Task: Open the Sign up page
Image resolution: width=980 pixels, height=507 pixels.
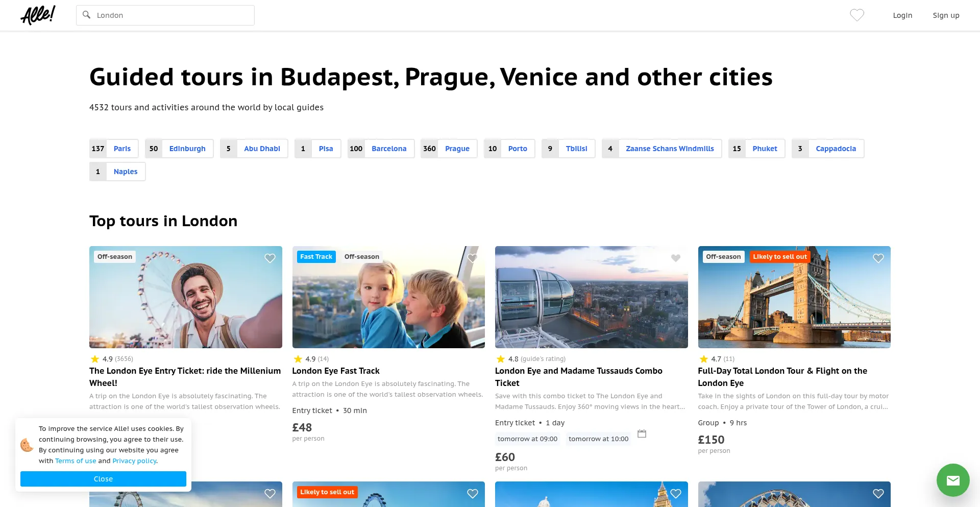Action: (x=946, y=15)
